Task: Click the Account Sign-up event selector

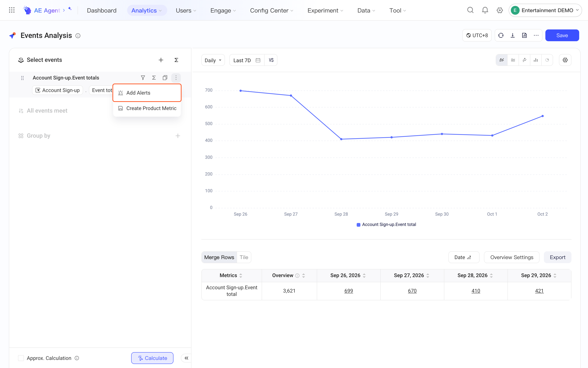Action: tap(58, 90)
